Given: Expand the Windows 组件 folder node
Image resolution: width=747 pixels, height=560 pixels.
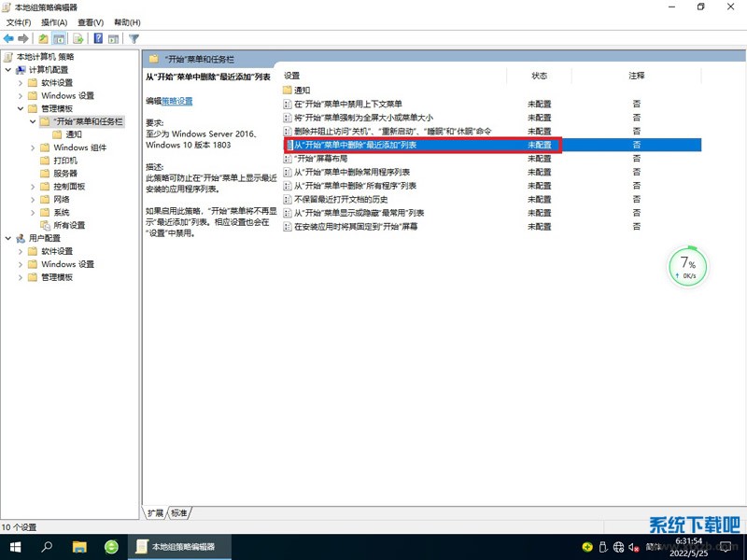Looking at the screenshot, I should tap(33, 147).
